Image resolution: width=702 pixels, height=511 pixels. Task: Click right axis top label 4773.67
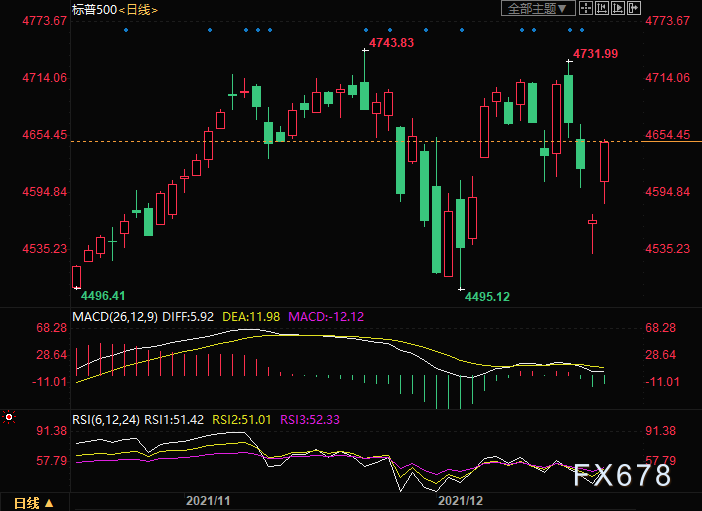667,21
